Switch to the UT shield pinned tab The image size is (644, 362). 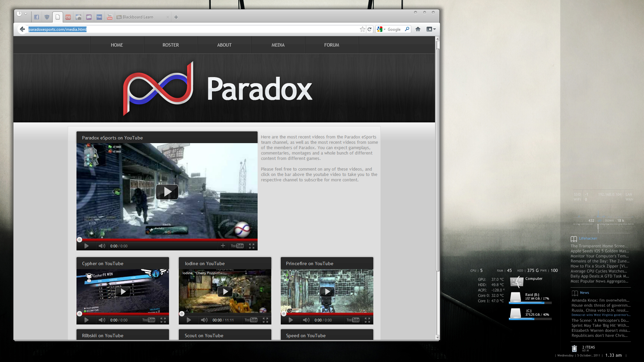pyautogui.click(x=47, y=17)
